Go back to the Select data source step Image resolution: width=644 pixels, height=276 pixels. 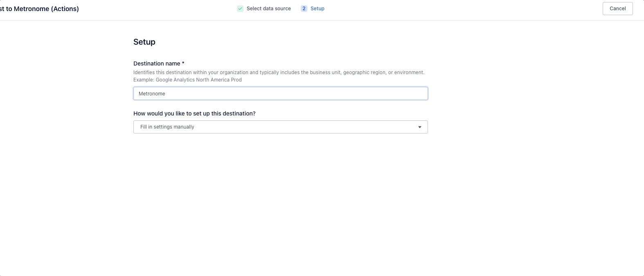point(268,9)
